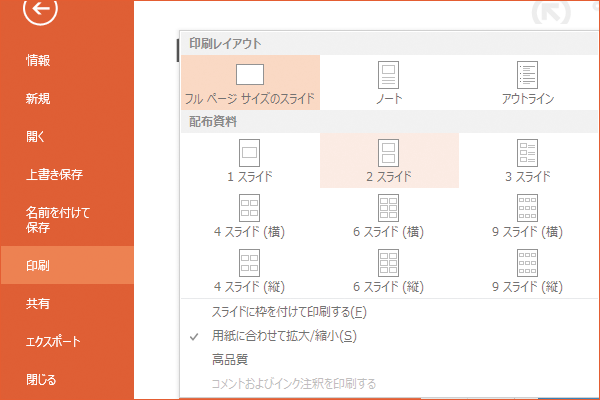
Task: Pick 4 スライド (横) handout layout
Action: (250, 216)
